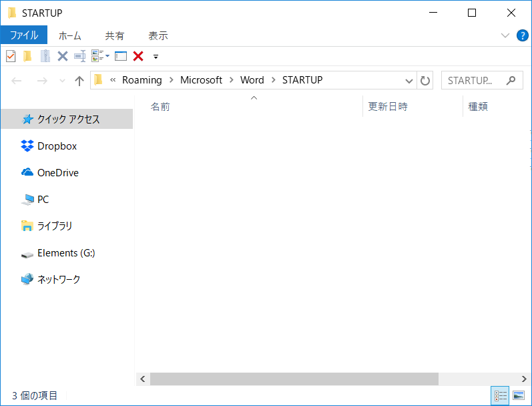This screenshot has height=406, width=532.
Task: Click the Microsoft breadcrumb in address bar
Action: coord(201,80)
